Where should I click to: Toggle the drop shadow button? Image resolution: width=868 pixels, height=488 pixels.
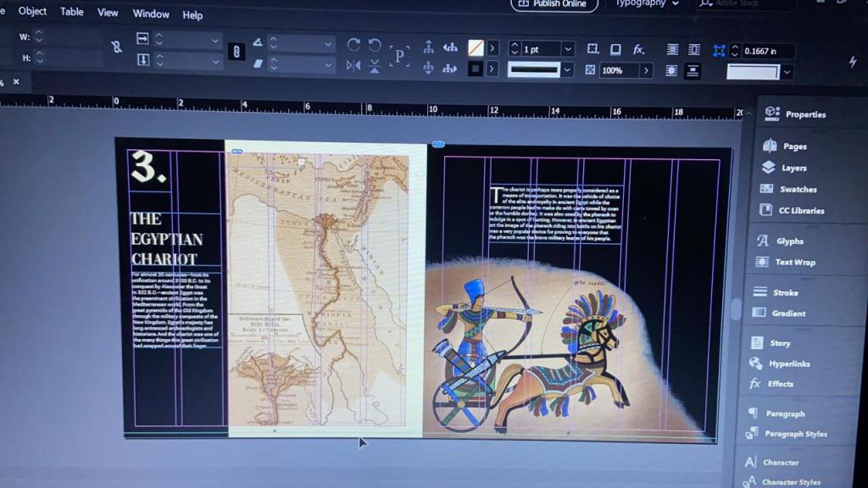(615, 50)
